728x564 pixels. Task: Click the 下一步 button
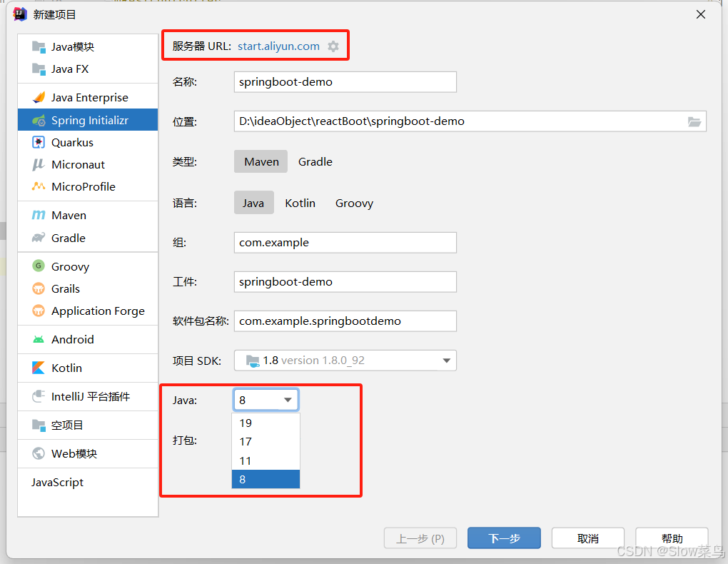(504, 538)
